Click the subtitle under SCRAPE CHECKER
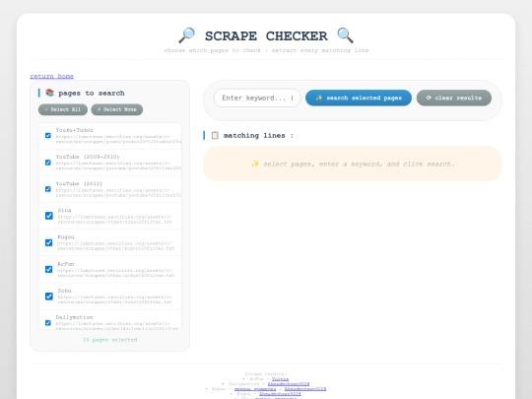Screen dimensions: 532x399 click(266, 50)
